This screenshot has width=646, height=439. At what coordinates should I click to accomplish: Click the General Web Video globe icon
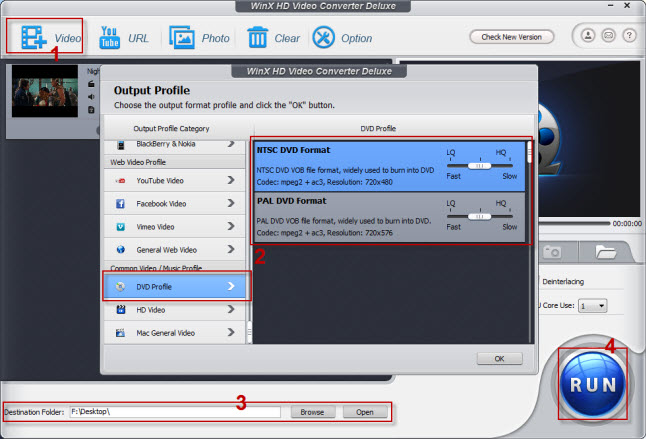pos(120,250)
